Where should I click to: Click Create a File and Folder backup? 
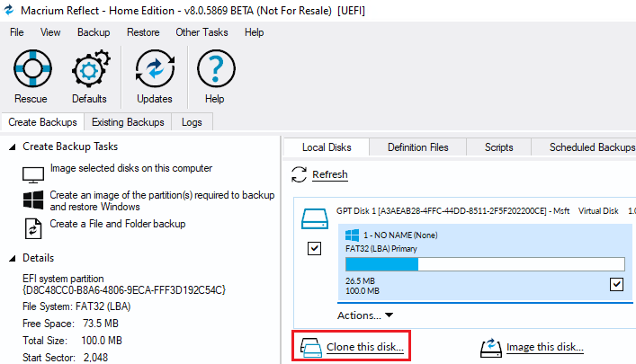click(x=118, y=224)
